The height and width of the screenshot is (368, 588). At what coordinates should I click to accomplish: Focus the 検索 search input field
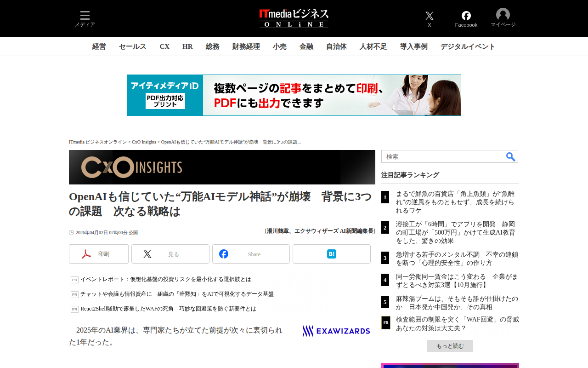click(x=443, y=156)
